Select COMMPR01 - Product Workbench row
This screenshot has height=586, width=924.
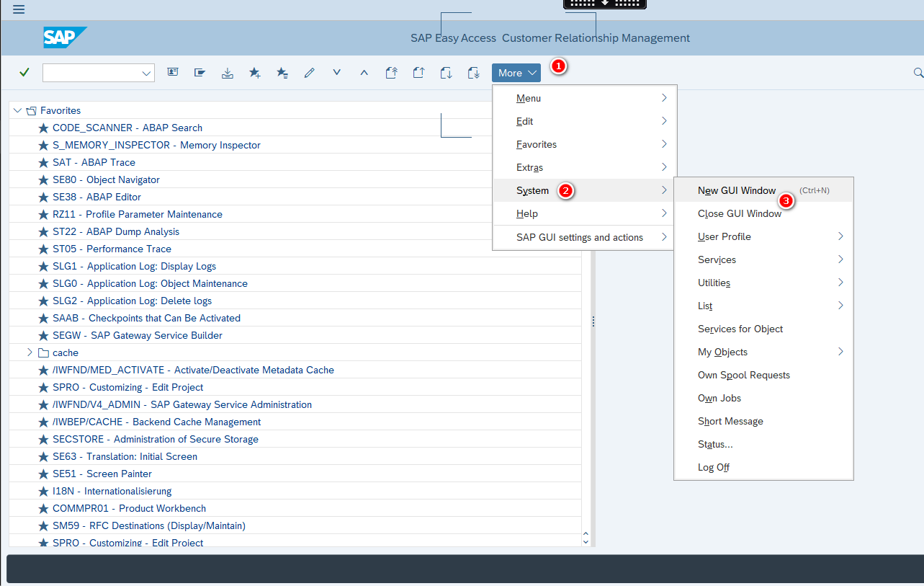click(295, 508)
